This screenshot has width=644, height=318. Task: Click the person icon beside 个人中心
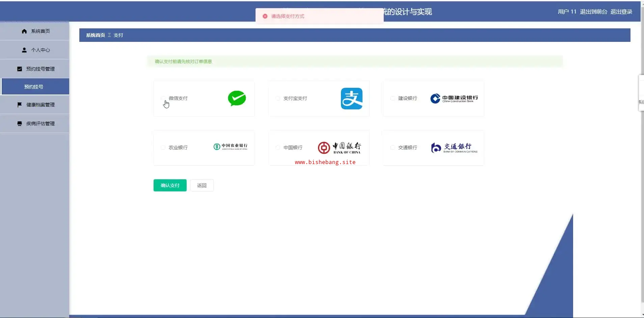[x=24, y=50]
